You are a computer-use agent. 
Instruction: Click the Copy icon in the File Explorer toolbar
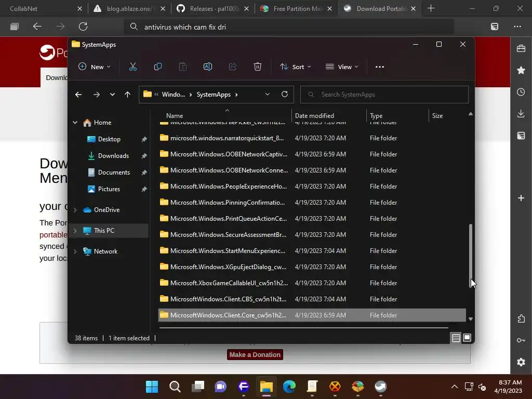[158, 67]
